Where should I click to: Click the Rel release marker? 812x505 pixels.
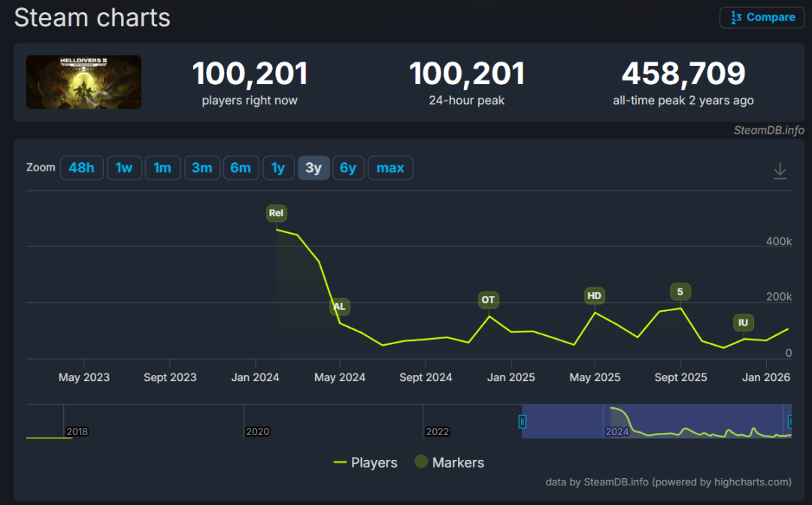[x=277, y=213]
